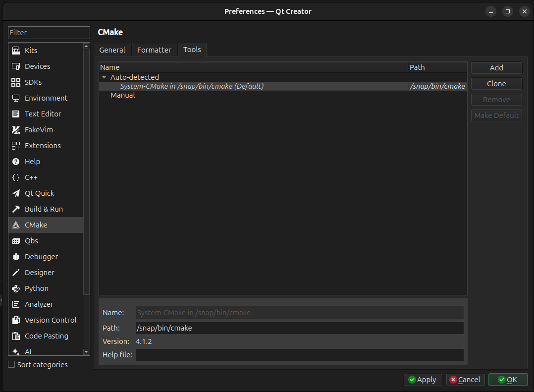This screenshot has height=392, width=534.
Task: Select the Devices icon in sidebar
Action: [x=16, y=66]
